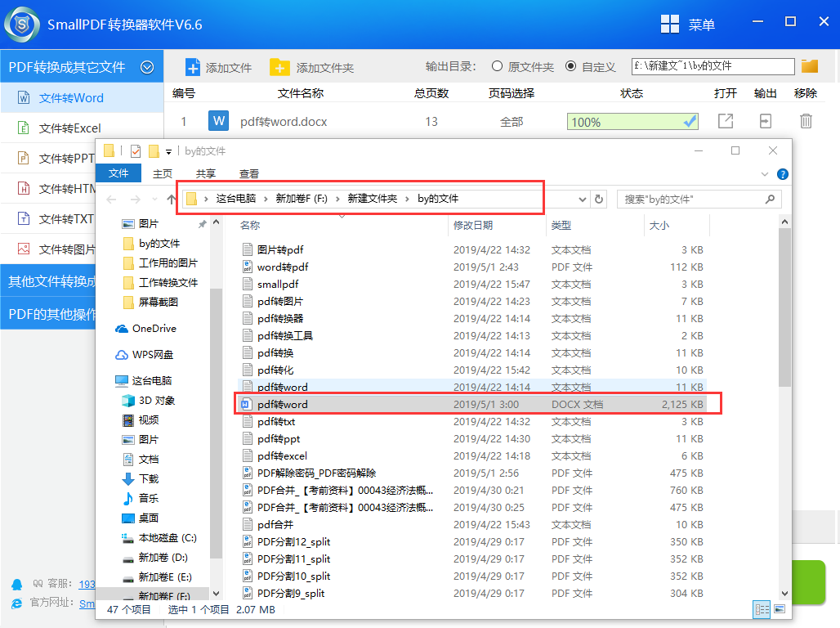The width and height of the screenshot is (840, 628).
Task: Select 下载 folder in the navigation tree
Action: 141,478
